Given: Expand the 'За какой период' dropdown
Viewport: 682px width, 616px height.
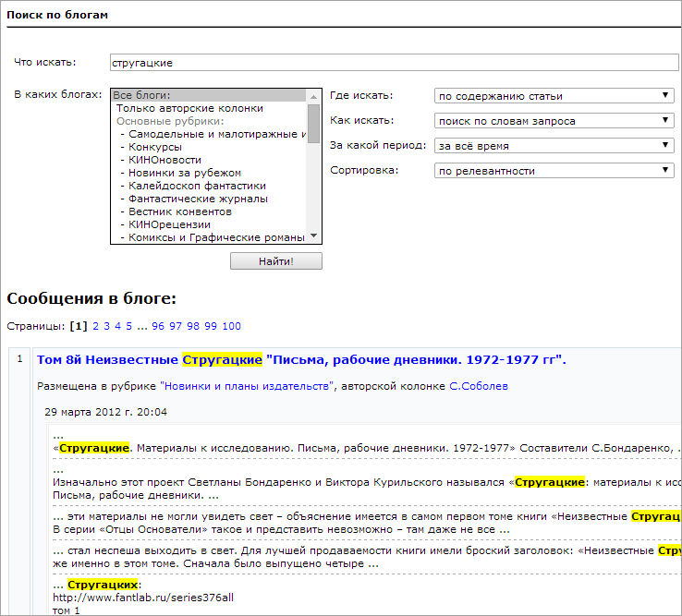Looking at the screenshot, I should [x=554, y=146].
